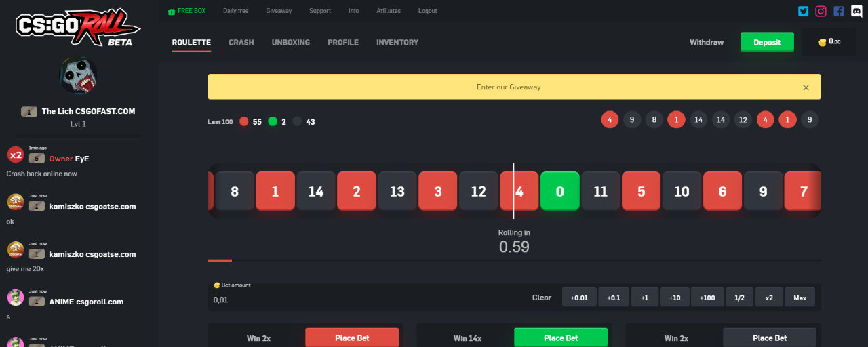This screenshot has height=347, width=868.
Task: Click the x2 badge by Owner EyE
Action: tap(16, 155)
